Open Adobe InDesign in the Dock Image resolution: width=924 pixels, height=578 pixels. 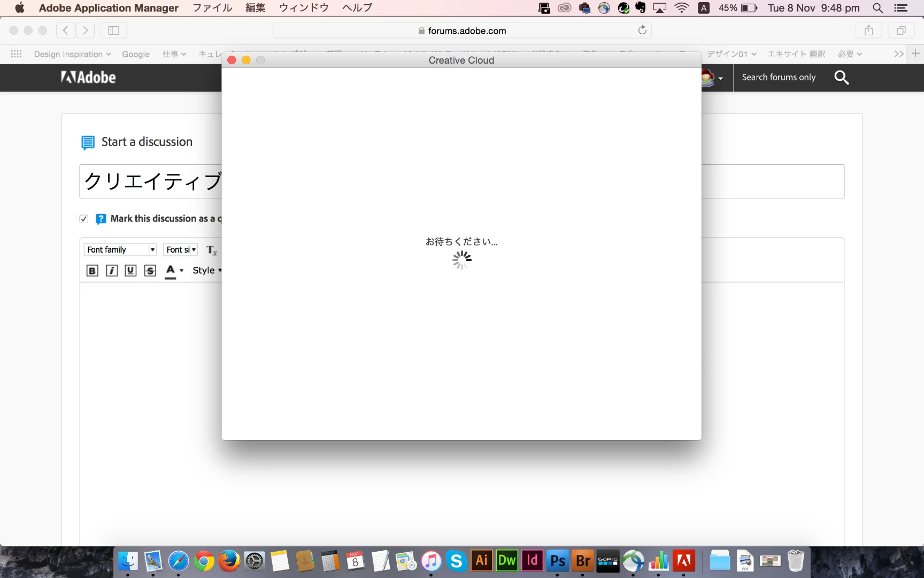532,560
